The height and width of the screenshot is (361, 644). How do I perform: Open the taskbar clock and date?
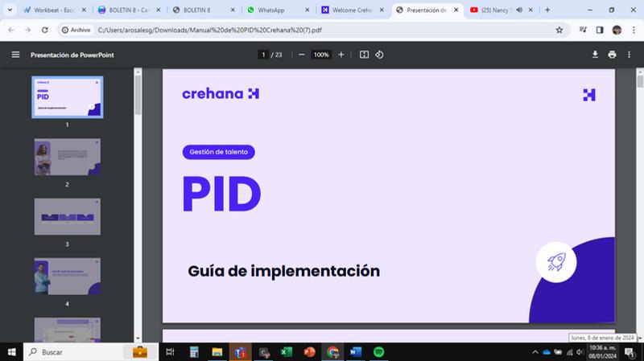click(x=602, y=352)
